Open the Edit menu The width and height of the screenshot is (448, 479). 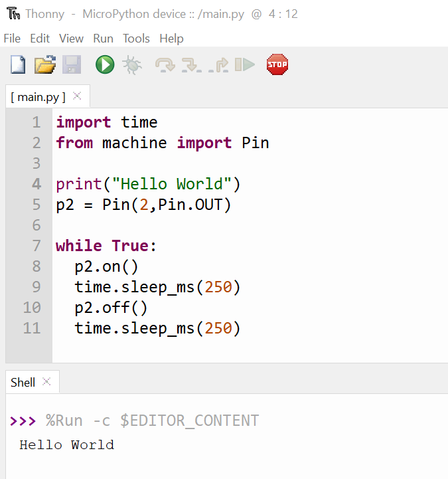click(x=40, y=39)
